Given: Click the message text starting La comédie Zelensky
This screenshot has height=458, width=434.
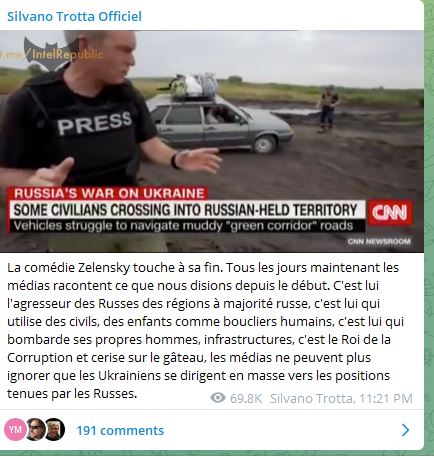Looking at the screenshot, I should (x=206, y=330).
